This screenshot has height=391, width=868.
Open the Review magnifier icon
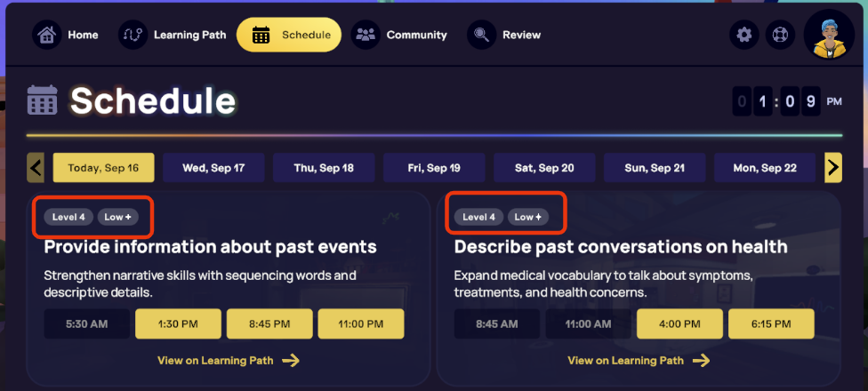point(481,36)
